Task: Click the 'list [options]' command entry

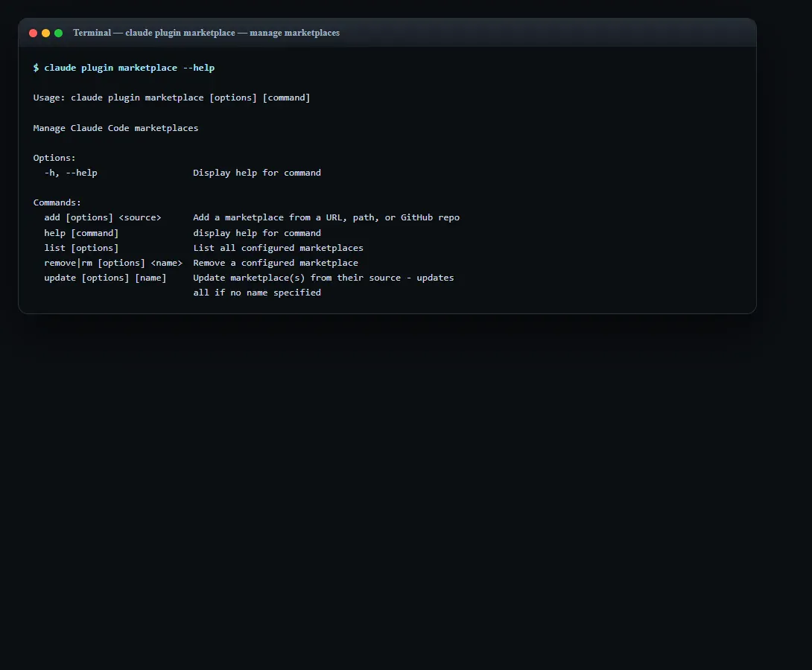Action: [81, 248]
